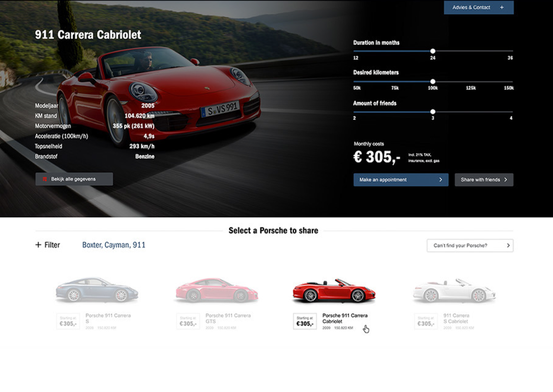Click the red icon on Bekijk alle gegevens
The height and width of the screenshot is (392, 553).
44,179
